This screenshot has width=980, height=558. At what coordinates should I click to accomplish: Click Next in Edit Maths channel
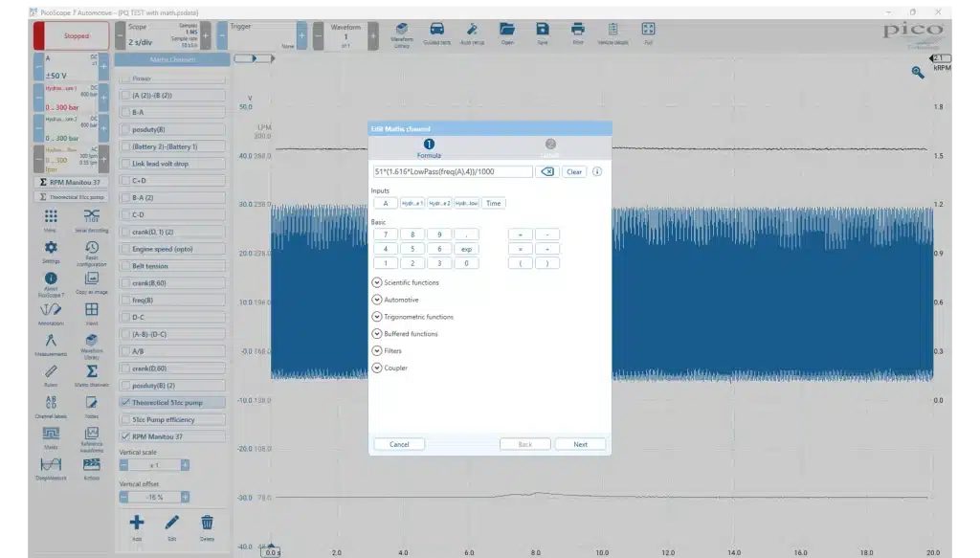point(581,444)
